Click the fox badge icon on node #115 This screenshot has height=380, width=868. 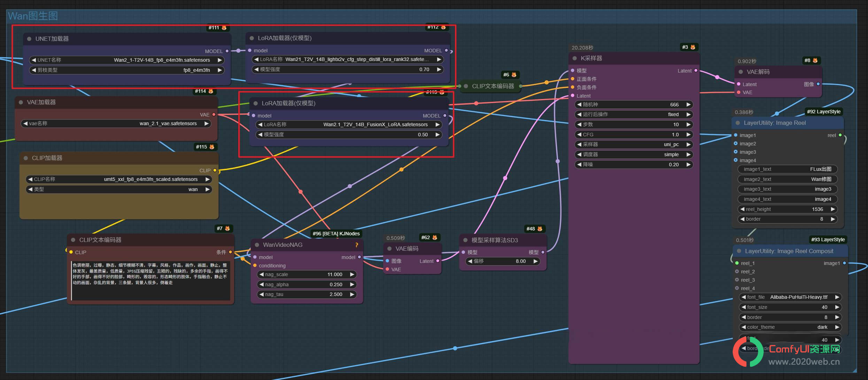(212, 147)
